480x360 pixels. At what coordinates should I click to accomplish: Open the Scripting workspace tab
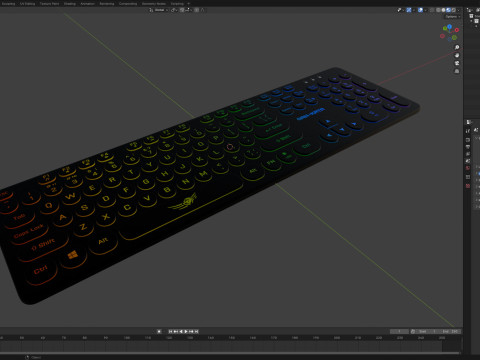tap(177, 4)
